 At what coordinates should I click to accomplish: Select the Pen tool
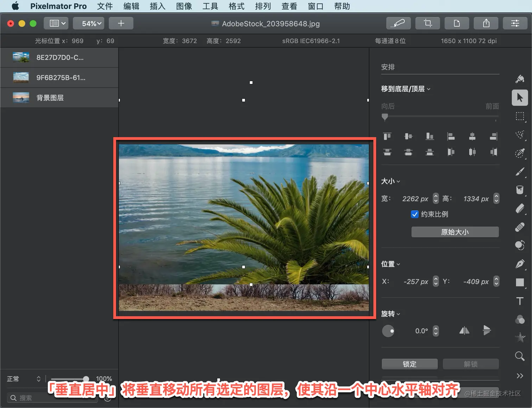pos(520,264)
